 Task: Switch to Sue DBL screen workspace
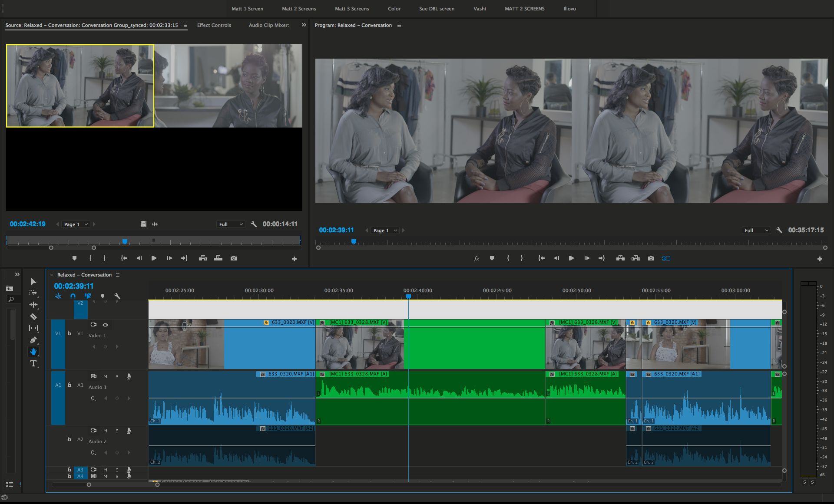[x=437, y=9]
